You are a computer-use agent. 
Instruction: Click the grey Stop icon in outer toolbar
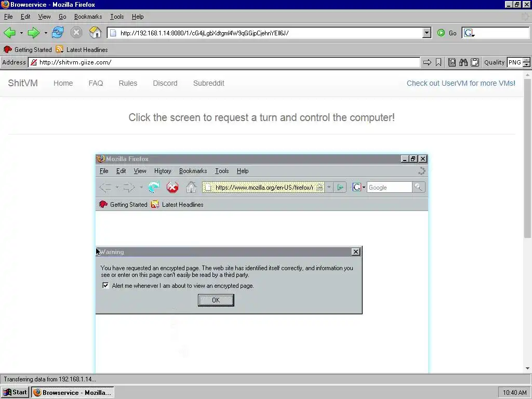(x=76, y=33)
